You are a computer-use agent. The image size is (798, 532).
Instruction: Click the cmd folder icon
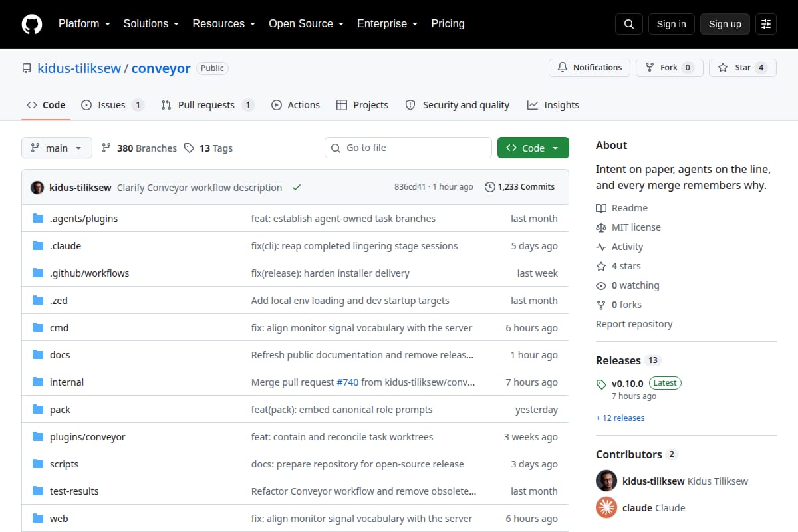click(38, 328)
